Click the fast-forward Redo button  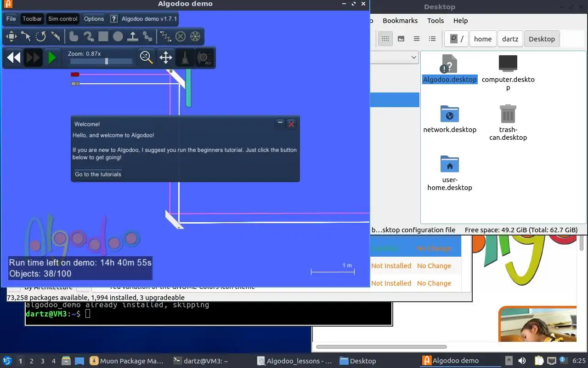(33, 57)
